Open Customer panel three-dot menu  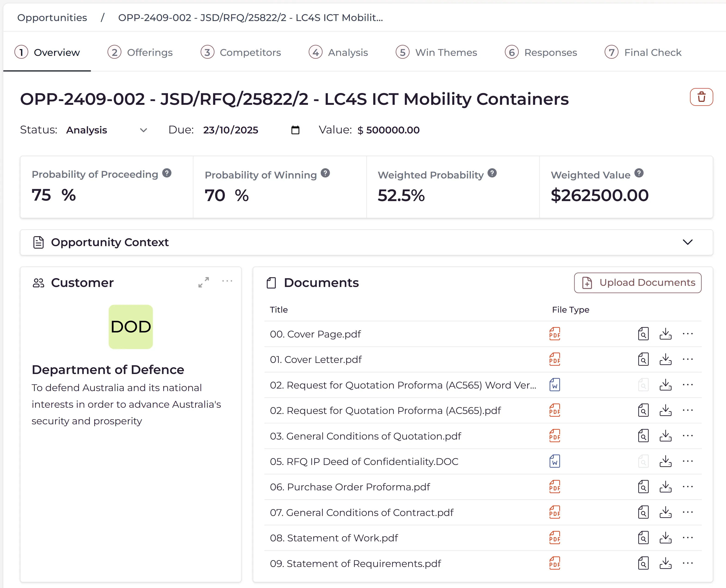(x=227, y=281)
